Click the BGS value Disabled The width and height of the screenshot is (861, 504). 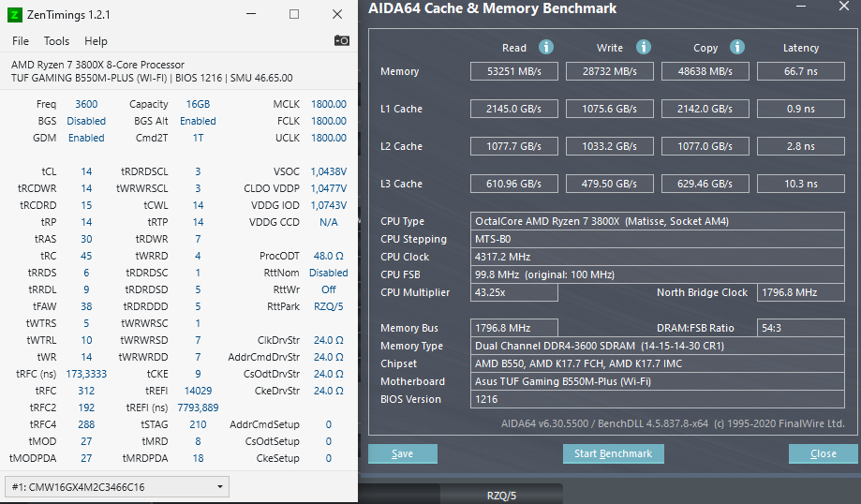(86, 121)
